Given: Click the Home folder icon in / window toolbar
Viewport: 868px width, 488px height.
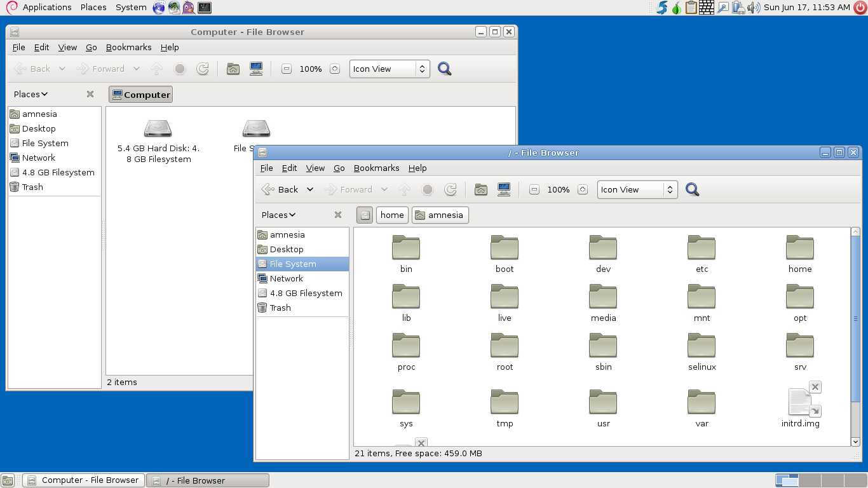Looking at the screenshot, I should click(x=481, y=189).
